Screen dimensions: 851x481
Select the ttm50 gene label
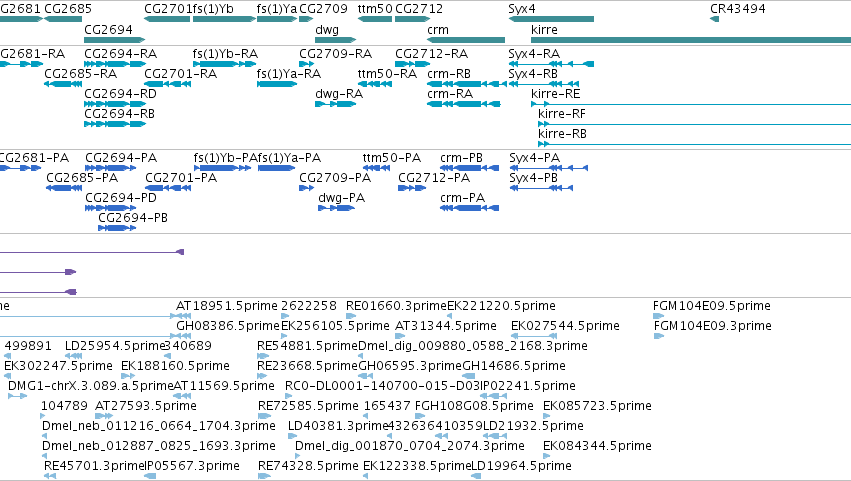coord(375,9)
